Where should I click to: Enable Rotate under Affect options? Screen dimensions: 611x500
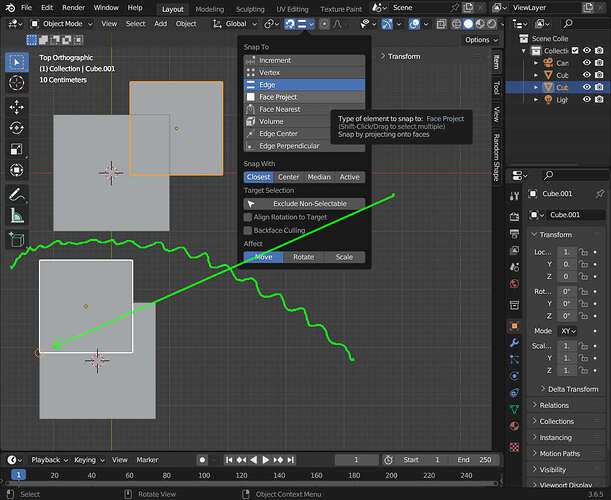304,257
